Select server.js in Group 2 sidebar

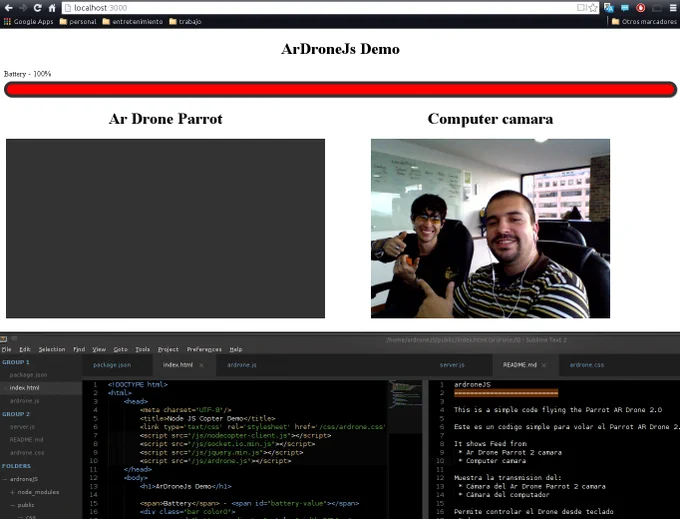(22, 427)
